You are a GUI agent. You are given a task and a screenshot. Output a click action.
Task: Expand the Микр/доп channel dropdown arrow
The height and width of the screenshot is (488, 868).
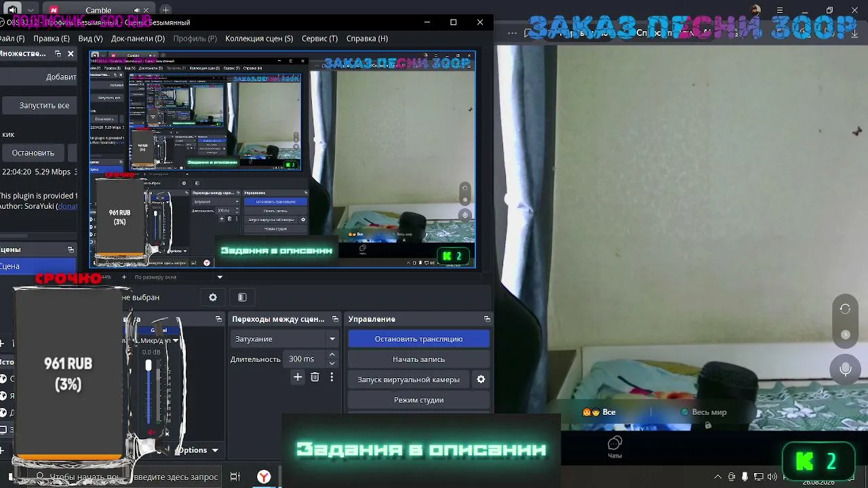[175, 341]
